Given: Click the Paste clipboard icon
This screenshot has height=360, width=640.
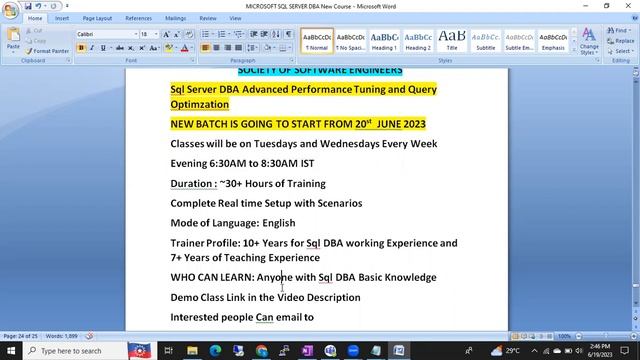Looking at the screenshot, I should 13,35.
